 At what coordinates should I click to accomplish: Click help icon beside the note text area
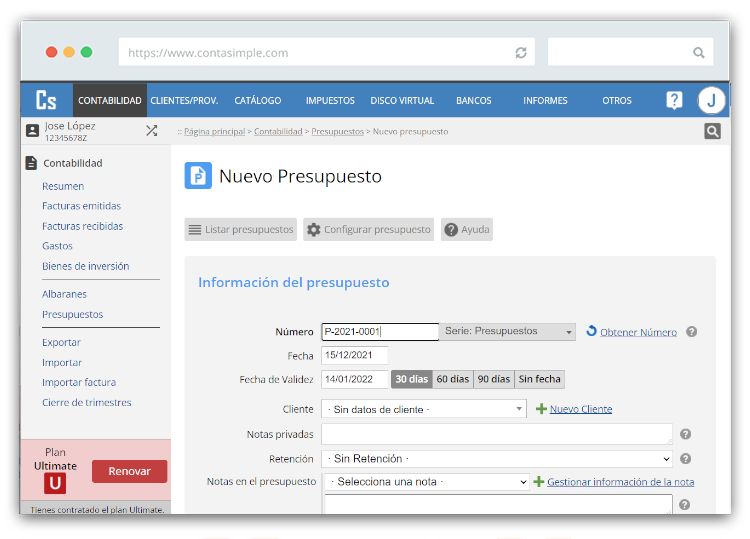pos(684,505)
